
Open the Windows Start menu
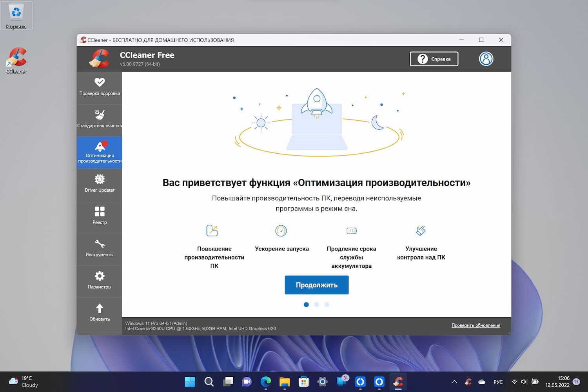[190, 382]
